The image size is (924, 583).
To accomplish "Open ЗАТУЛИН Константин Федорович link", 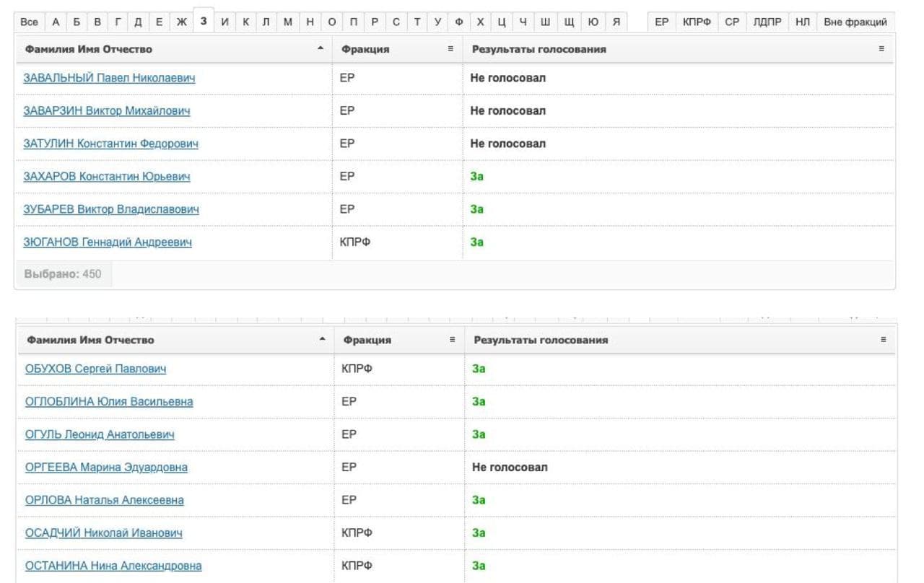I will pos(110,144).
